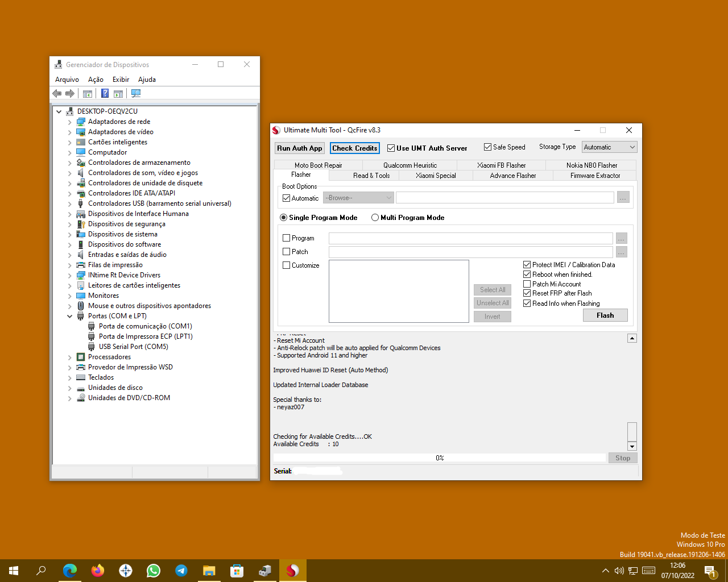Click the Flash button

605,315
